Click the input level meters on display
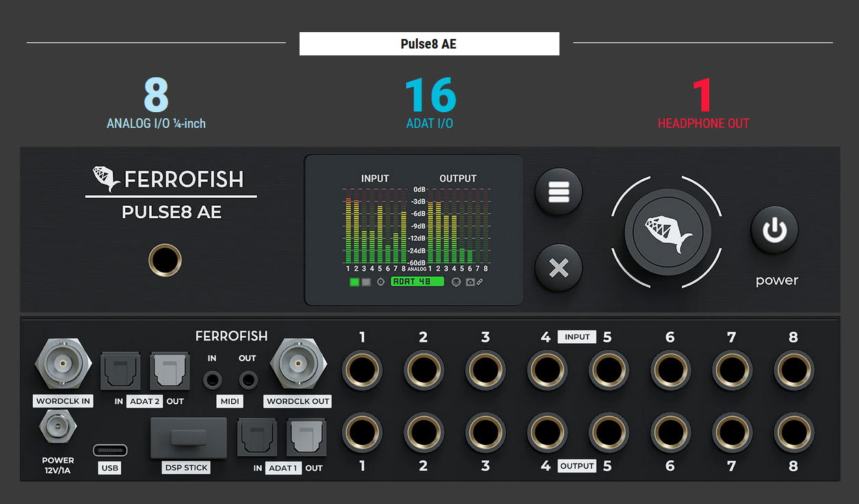 point(375,226)
